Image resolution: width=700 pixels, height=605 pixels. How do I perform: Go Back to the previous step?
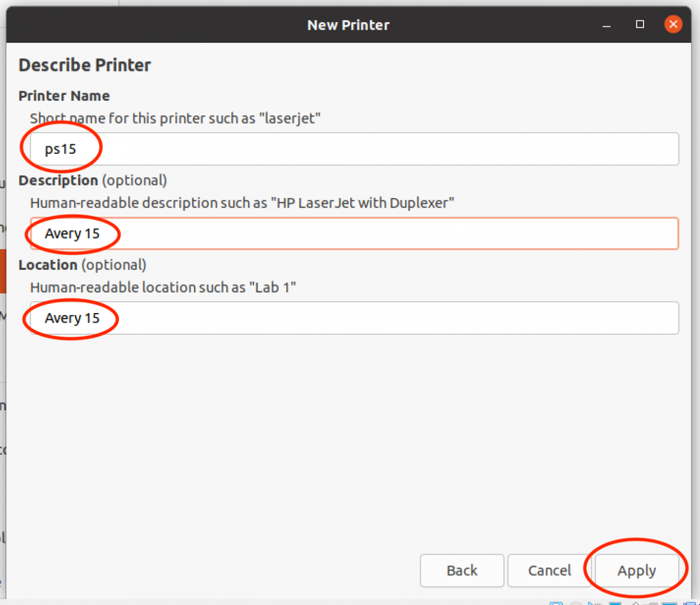tap(462, 570)
